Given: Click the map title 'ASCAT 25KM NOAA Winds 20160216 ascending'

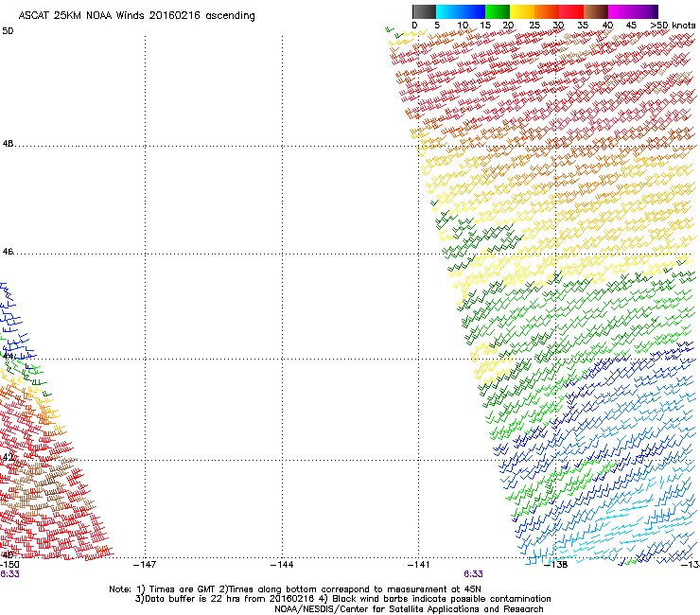Looking at the screenshot, I should [136, 16].
